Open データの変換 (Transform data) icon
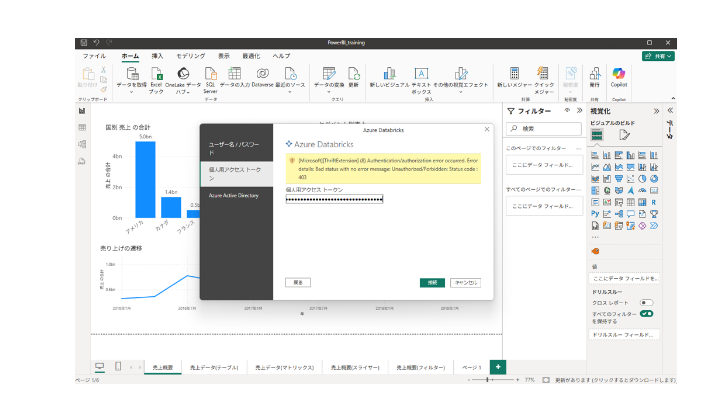The image size is (713, 417). (329, 74)
